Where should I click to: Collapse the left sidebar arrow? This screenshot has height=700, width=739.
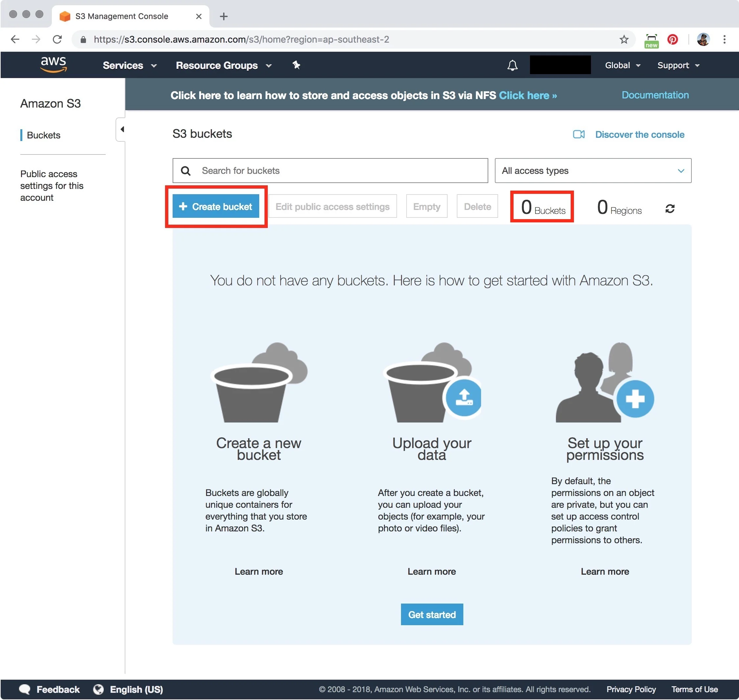[122, 130]
